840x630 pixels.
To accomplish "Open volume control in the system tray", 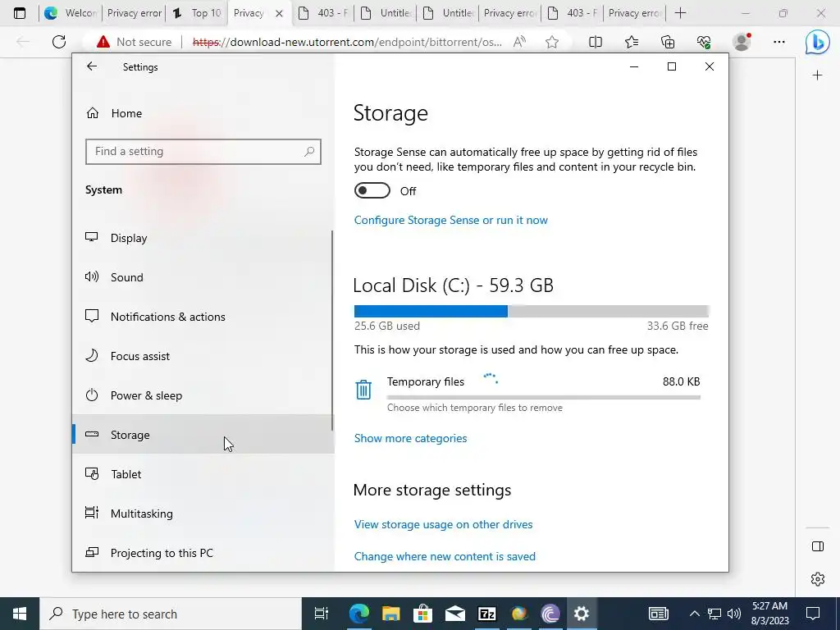I will tap(734, 614).
